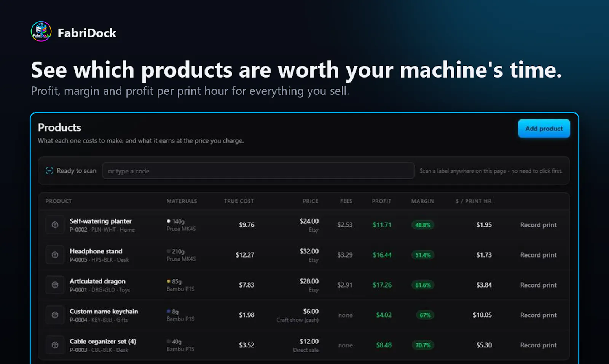The height and width of the screenshot is (364, 609).
Task: Record a print for Headphone stand
Action: pos(538,255)
